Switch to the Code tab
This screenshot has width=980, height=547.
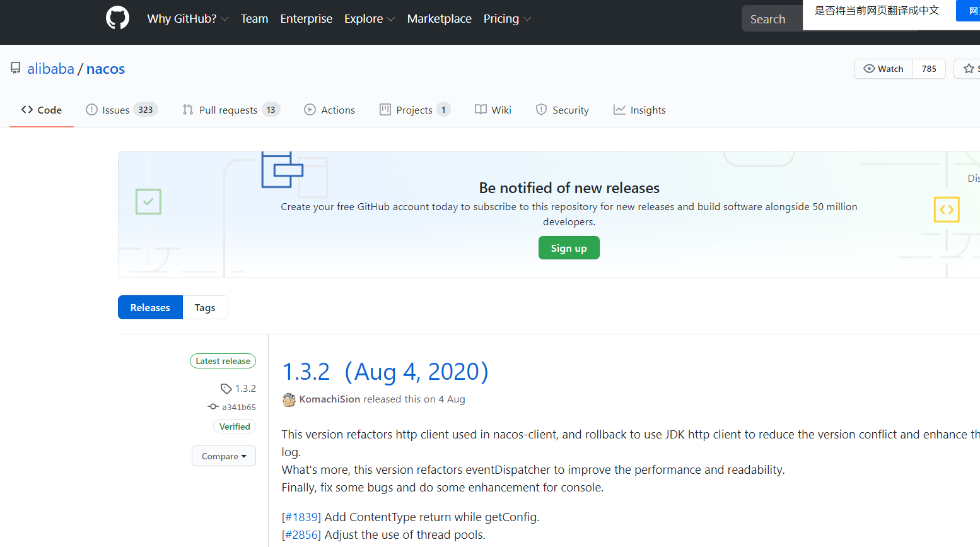[x=42, y=110]
